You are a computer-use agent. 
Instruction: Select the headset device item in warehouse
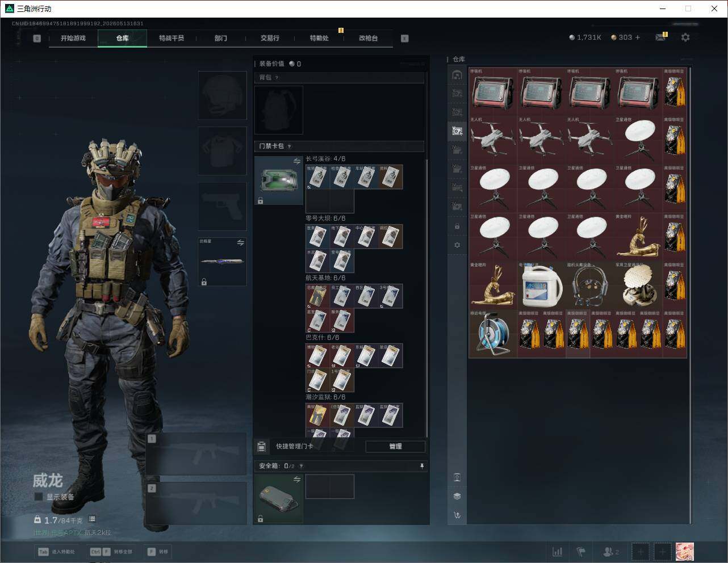click(590, 286)
